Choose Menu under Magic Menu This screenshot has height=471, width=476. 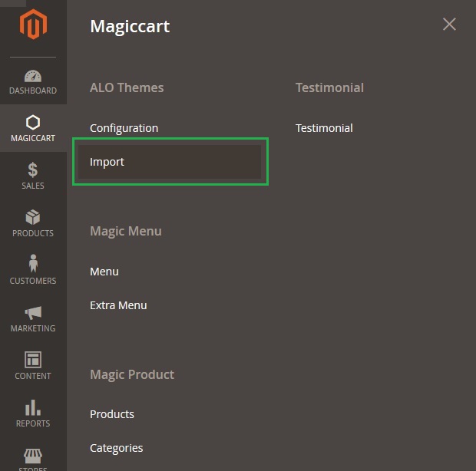tap(104, 272)
